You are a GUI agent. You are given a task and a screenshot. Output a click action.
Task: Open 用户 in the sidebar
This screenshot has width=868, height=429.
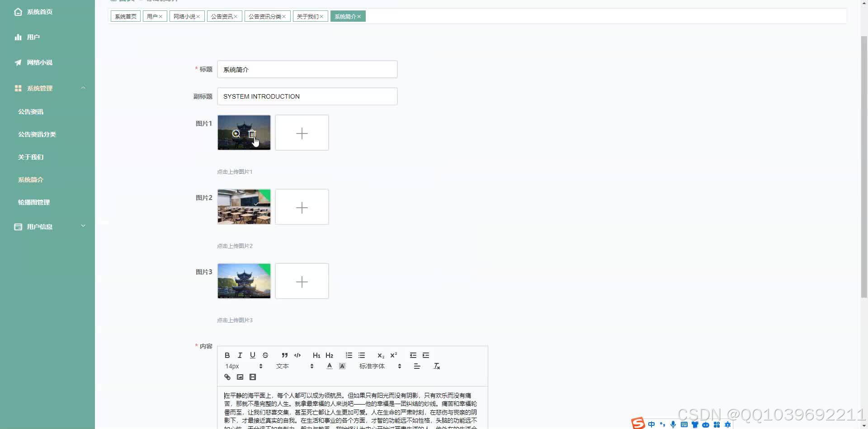[47, 37]
